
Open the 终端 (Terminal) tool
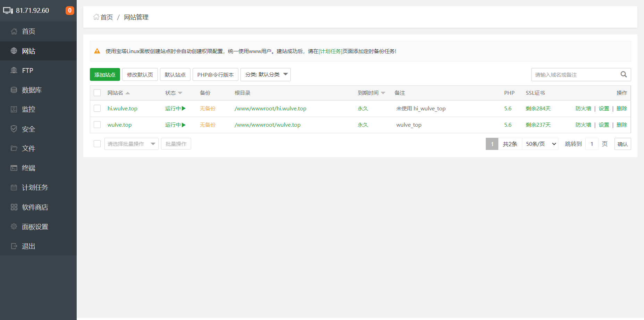coord(28,168)
